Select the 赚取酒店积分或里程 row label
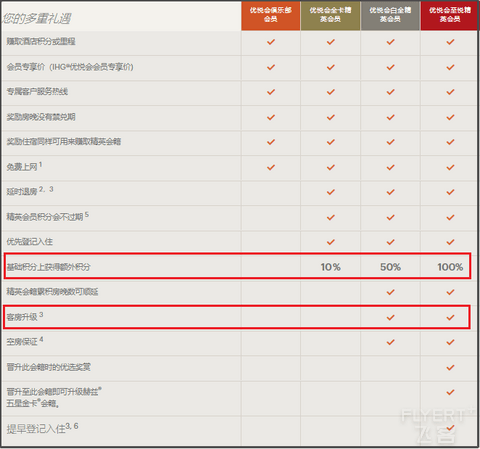 click(41, 42)
